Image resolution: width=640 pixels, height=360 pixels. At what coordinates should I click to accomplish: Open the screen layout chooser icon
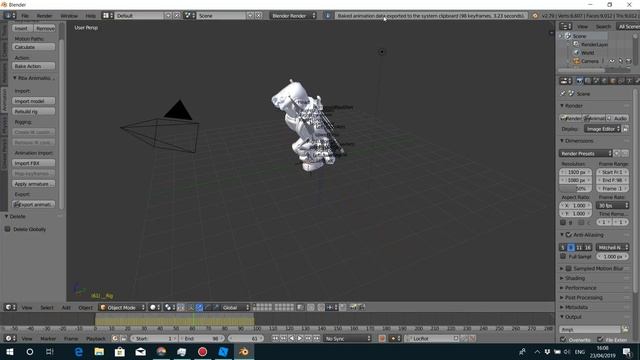[108, 16]
